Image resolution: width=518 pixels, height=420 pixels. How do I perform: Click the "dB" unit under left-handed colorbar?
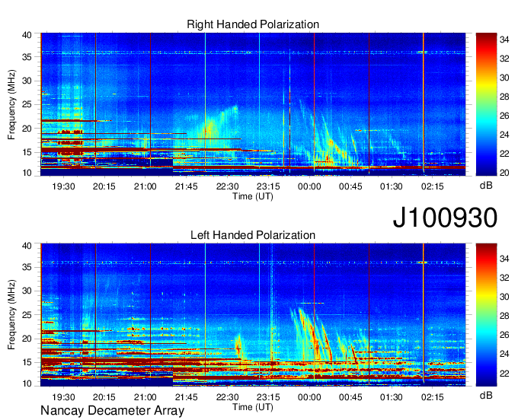coord(486,396)
